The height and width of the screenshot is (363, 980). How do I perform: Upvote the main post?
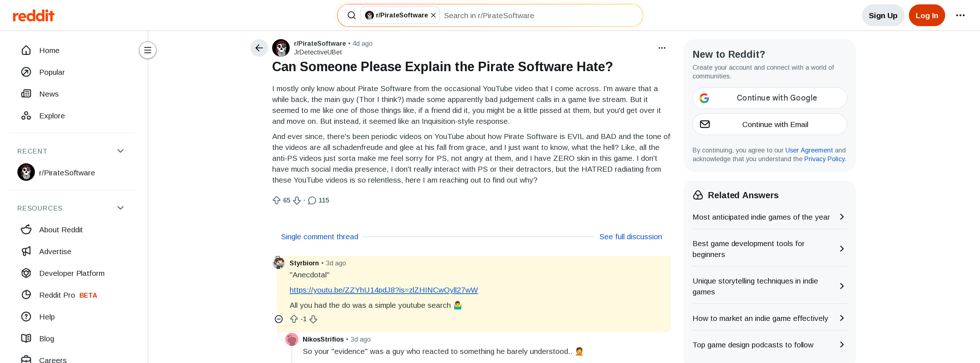coord(276,200)
